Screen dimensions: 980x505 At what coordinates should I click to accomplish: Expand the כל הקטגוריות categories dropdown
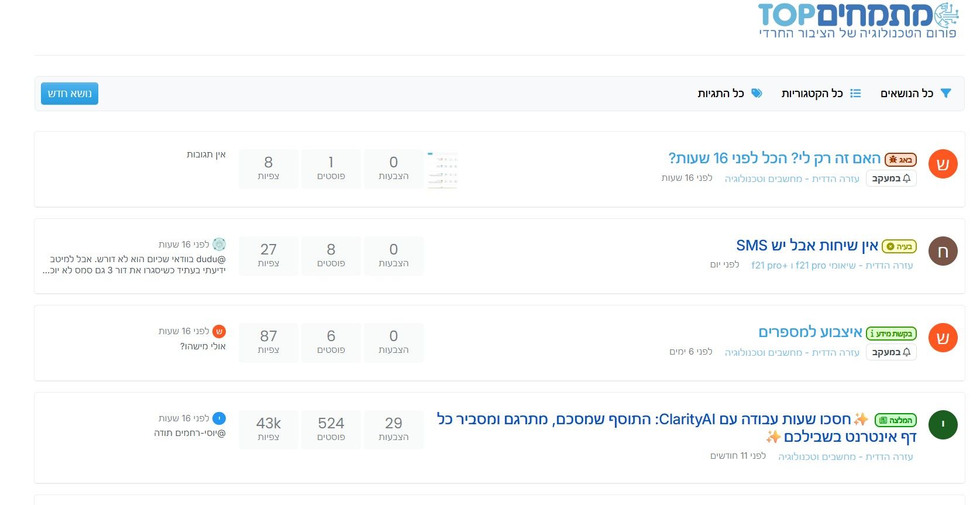click(x=821, y=94)
